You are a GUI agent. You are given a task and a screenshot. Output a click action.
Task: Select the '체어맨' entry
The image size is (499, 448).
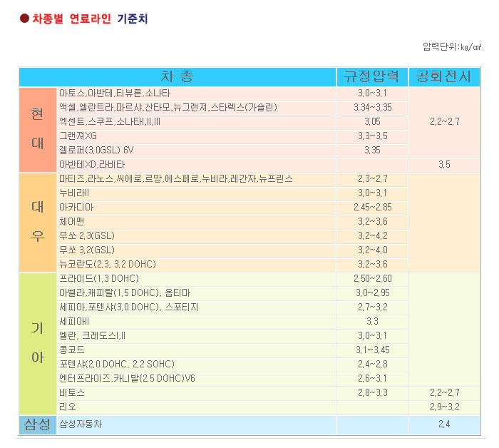click(71, 222)
